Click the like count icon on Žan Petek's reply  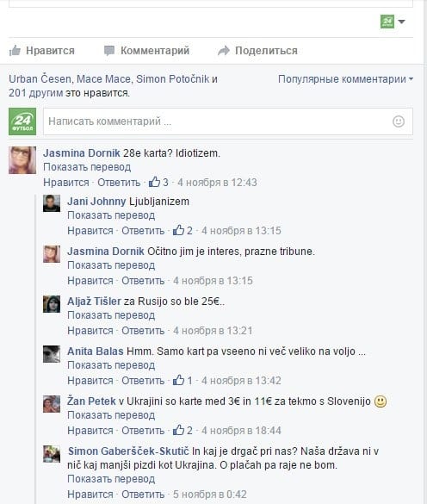178,431
